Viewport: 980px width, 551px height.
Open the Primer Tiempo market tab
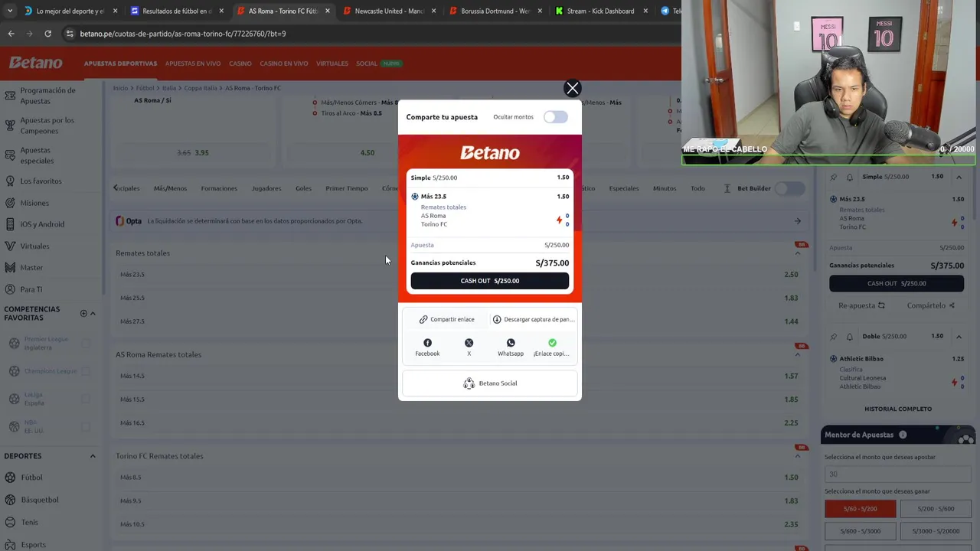347,188
